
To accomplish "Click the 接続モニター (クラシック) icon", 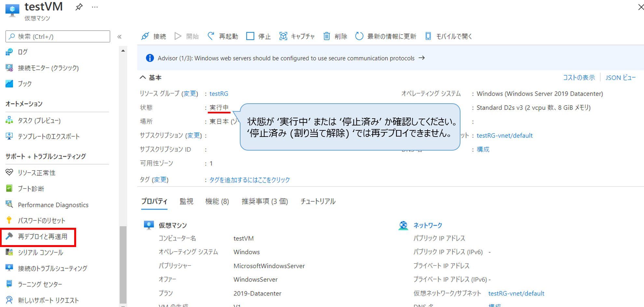I will (9, 68).
